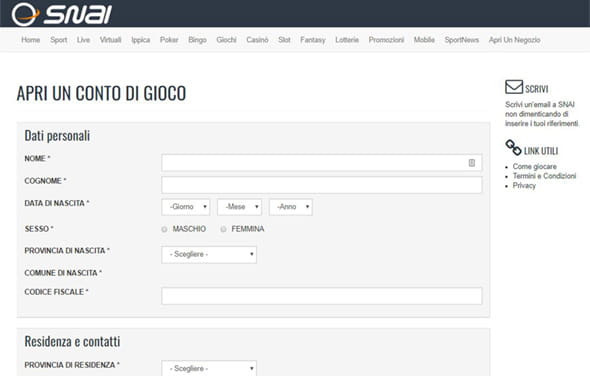Click the Data di nascita label
This screenshot has width=590, height=376.
click(57, 203)
